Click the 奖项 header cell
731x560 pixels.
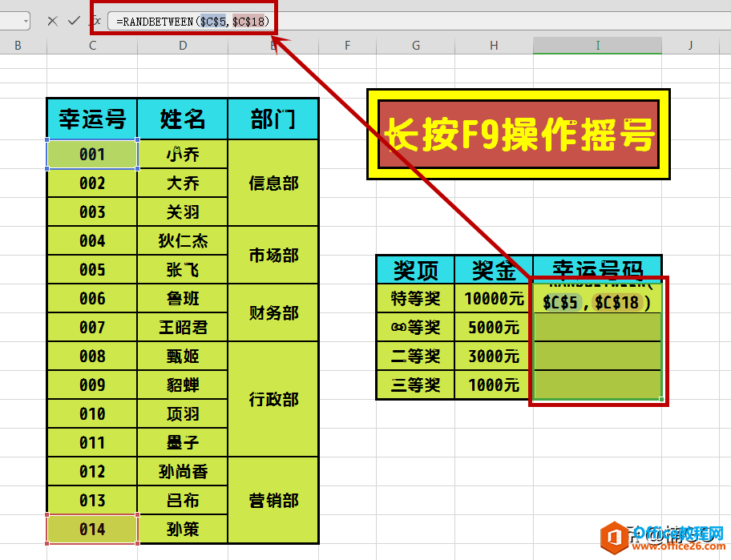[x=415, y=270]
